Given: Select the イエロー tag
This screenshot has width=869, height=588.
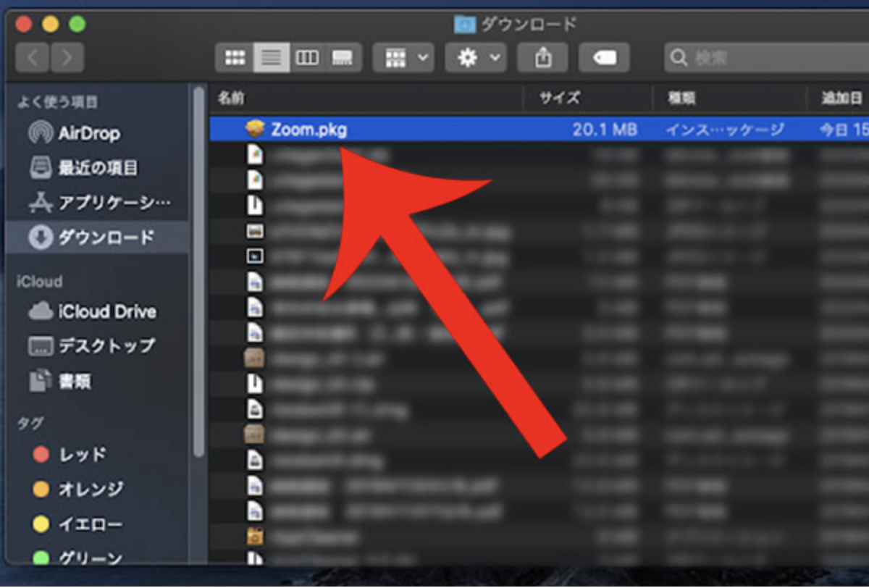Looking at the screenshot, I should click(x=90, y=524).
